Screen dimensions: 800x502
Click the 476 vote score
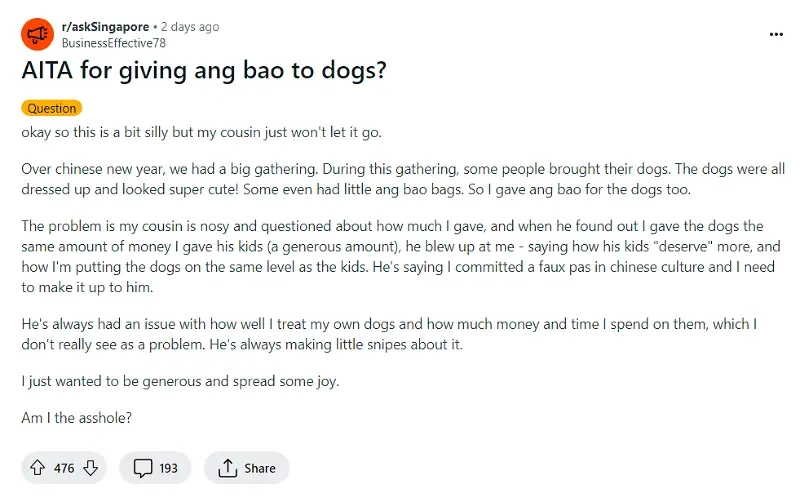click(64, 468)
